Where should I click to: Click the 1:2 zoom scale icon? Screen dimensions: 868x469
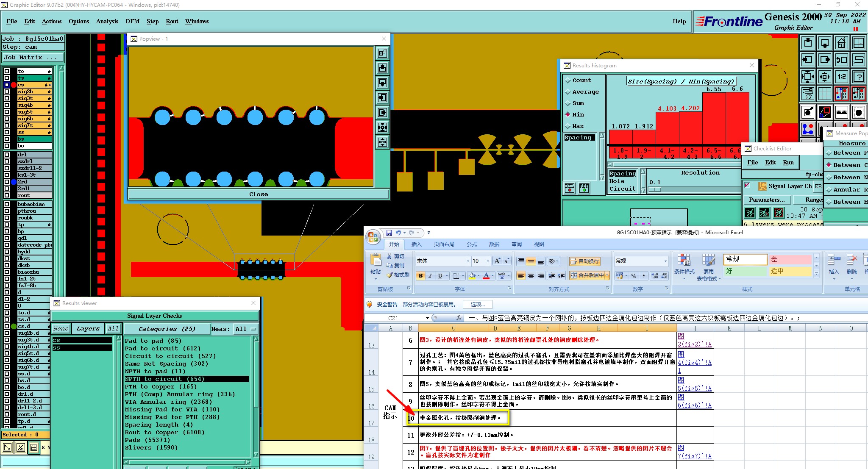coord(841,77)
